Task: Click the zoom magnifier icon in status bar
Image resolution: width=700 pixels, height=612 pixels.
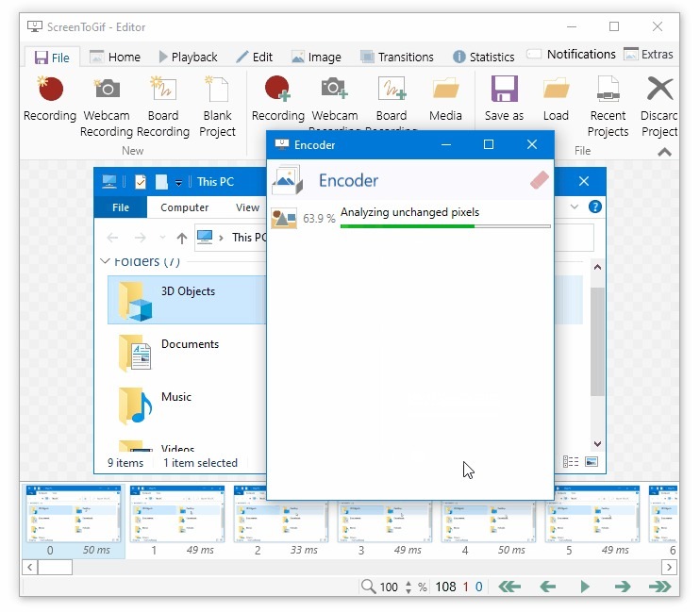Action: pyautogui.click(x=368, y=587)
